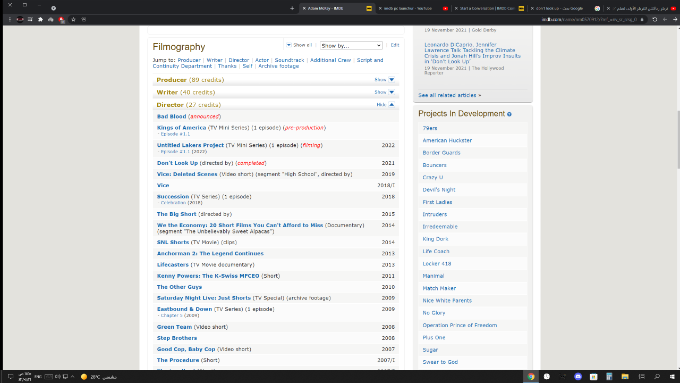The width and height of the screenshot is (680, 383).
Task: Click the info icon beside Projects In Development
Action: [x=509, y=114]
